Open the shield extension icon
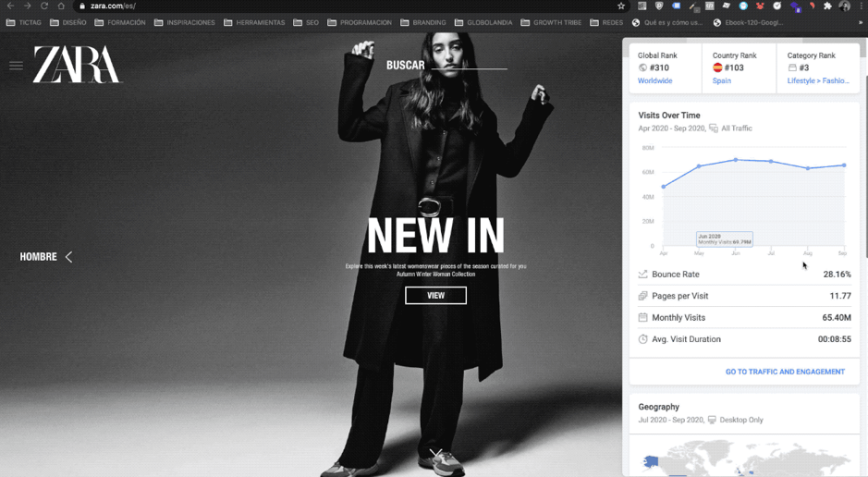This screenshot has width=868, height=477. point(659,6)
